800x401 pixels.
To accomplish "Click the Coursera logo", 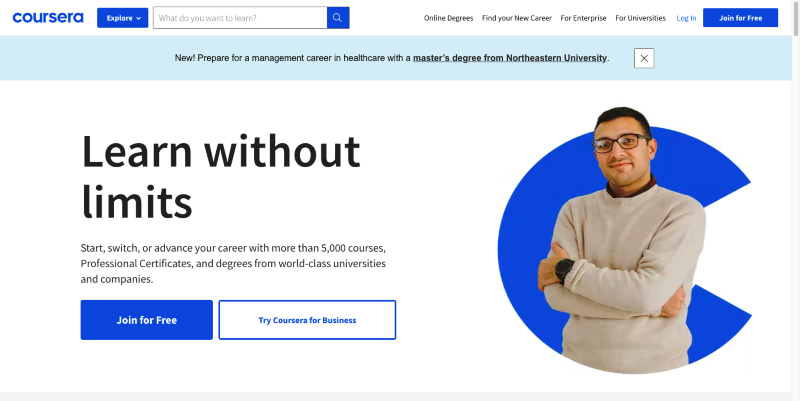I will [x=48, y=18].
